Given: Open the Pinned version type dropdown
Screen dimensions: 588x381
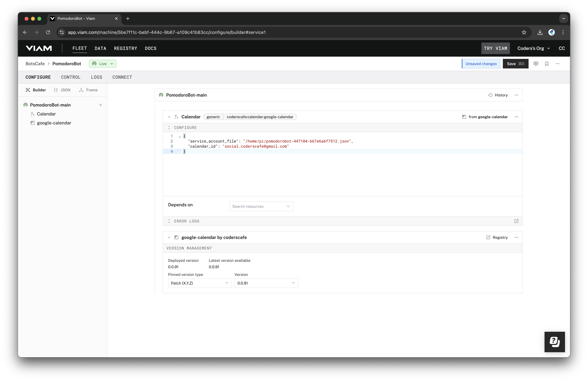Looking at the screenshot, I should point(200,283).
